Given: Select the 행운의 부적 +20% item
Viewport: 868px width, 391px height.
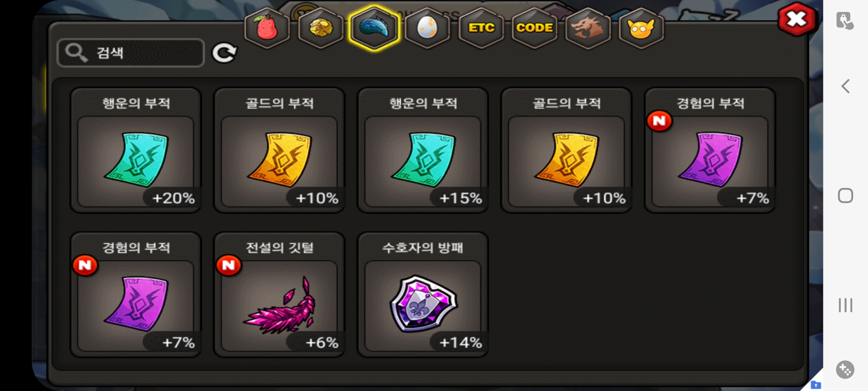Looking at the screenshot, I should [136, 150].
